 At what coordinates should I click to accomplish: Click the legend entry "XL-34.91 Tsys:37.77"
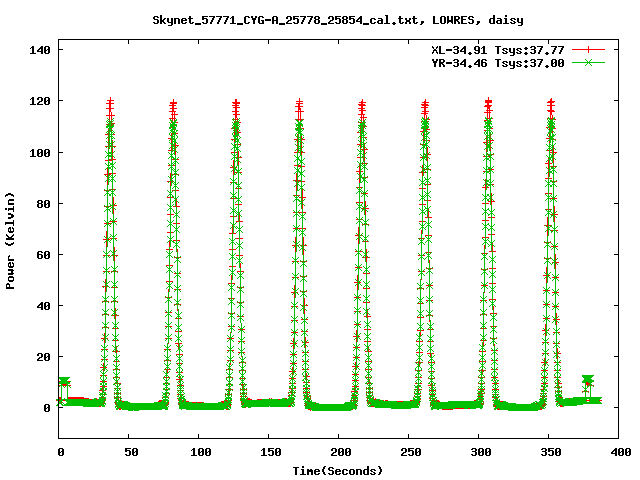[498, 50]
